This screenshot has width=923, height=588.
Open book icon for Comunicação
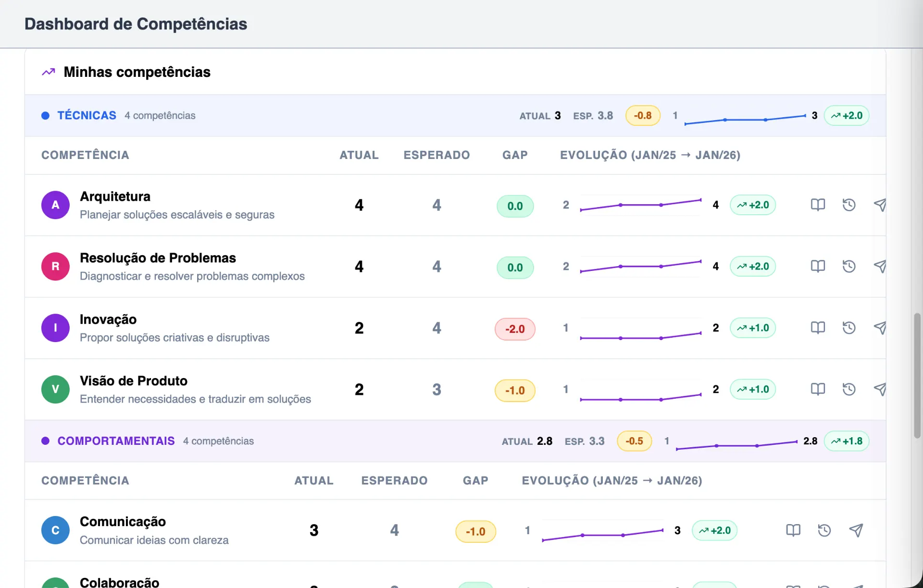793,530
